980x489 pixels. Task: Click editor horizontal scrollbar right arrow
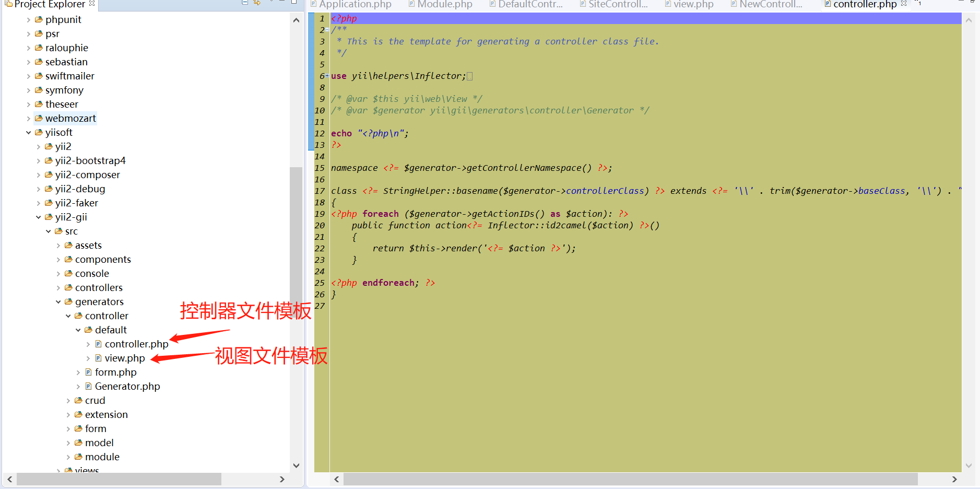pos(954,479)
